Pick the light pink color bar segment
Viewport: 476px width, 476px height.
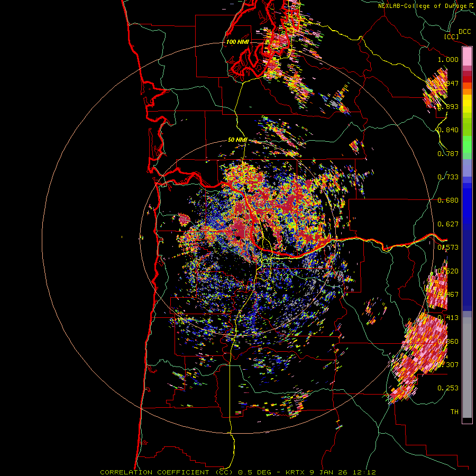467,56
